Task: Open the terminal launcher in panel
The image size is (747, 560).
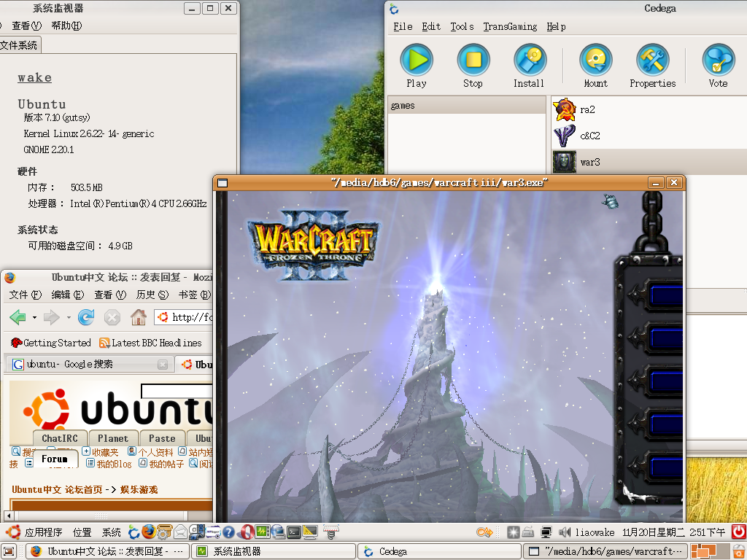Action: coord(294,532)
